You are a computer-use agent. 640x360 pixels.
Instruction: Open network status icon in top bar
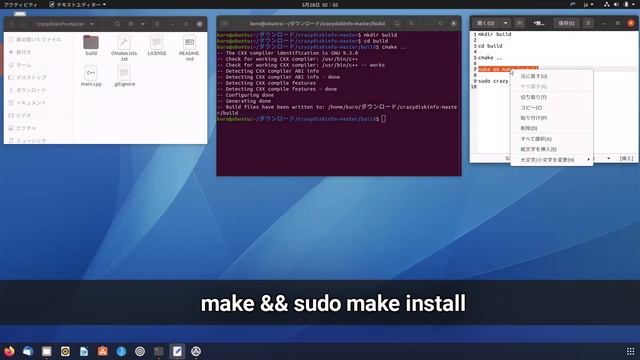pyautogui.click(x=607, y=4)
